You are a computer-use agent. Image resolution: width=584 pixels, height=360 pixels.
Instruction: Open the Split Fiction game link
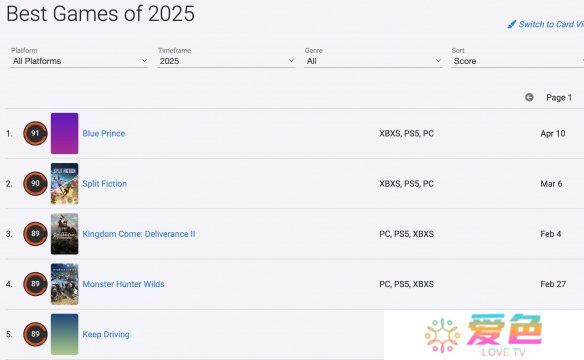click(x=105, y=184)
